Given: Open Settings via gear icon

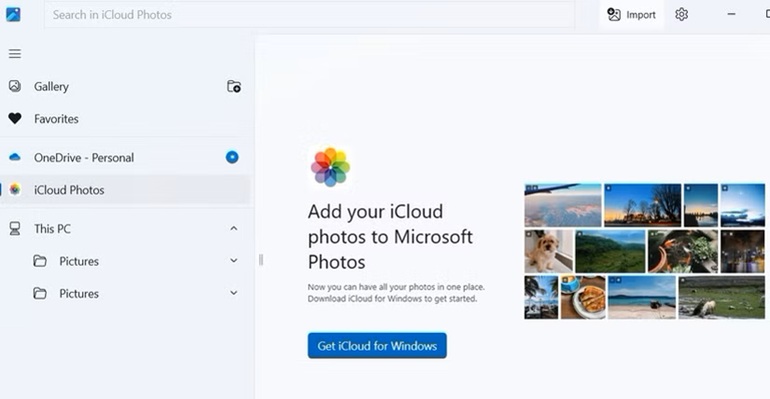Looking at the screenshot, I should coord(681,15).
